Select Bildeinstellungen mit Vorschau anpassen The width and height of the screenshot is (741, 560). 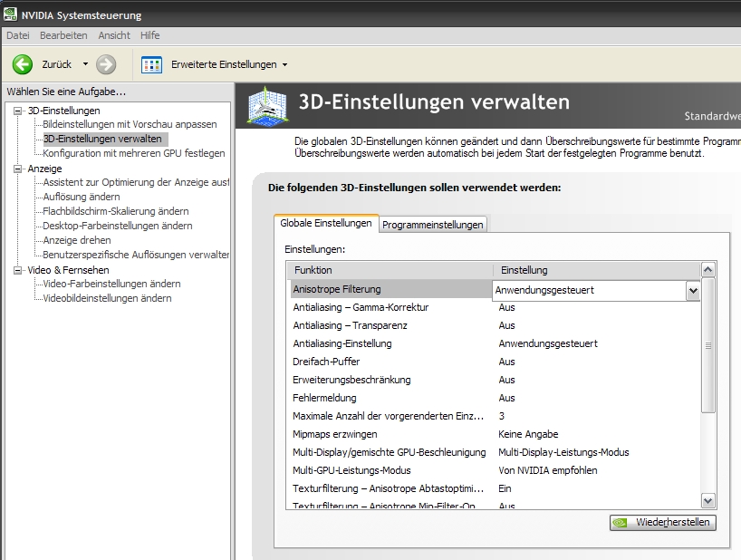pyautogui.click(x=130, y=124)
